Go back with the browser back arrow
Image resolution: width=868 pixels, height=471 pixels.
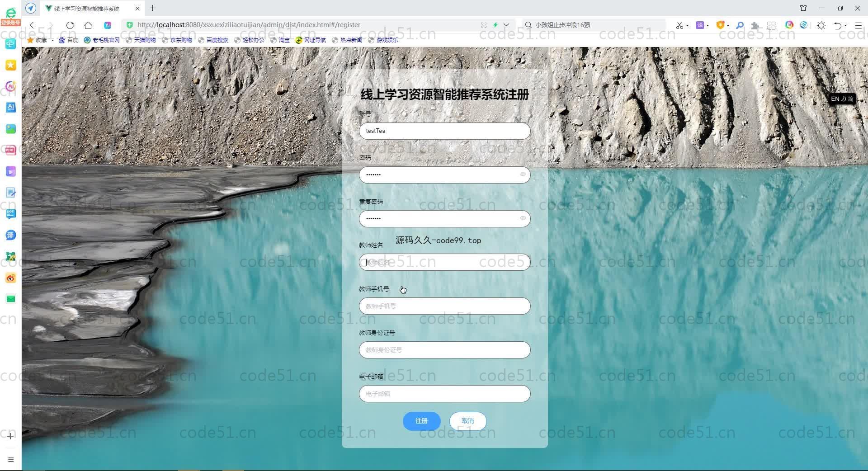32,25
